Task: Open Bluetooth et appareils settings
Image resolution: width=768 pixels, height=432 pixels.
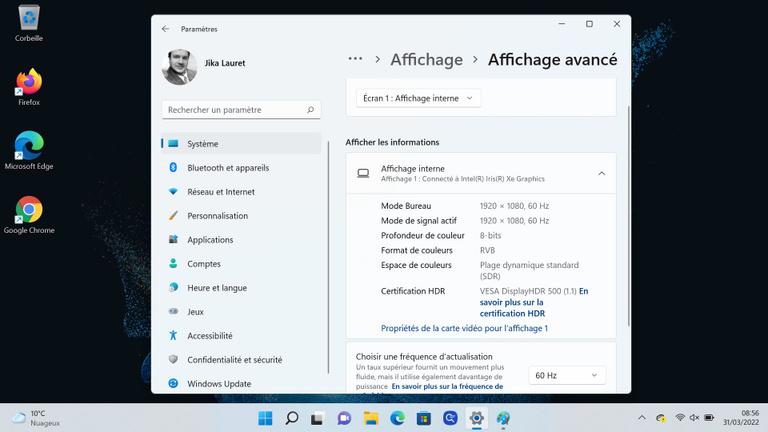Action: [241, 168]
